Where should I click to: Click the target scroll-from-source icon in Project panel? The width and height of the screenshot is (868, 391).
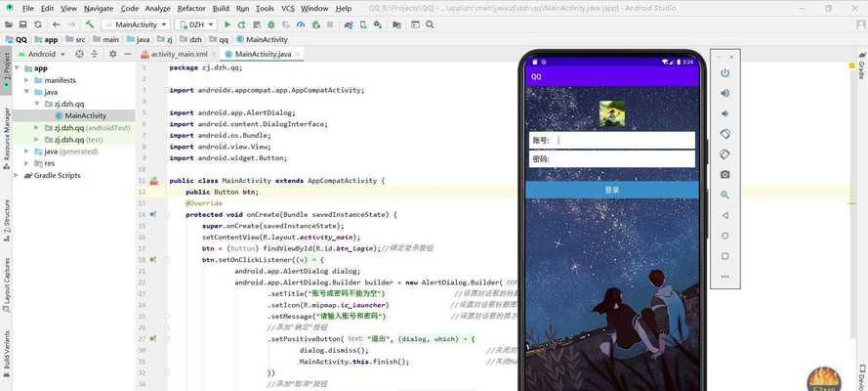[79, 54]
